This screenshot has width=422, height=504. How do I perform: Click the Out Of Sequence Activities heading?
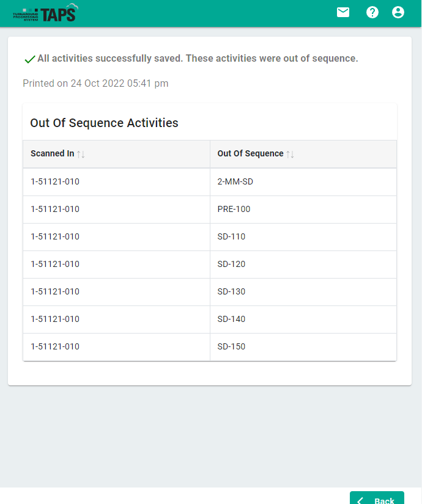point(104,123)
